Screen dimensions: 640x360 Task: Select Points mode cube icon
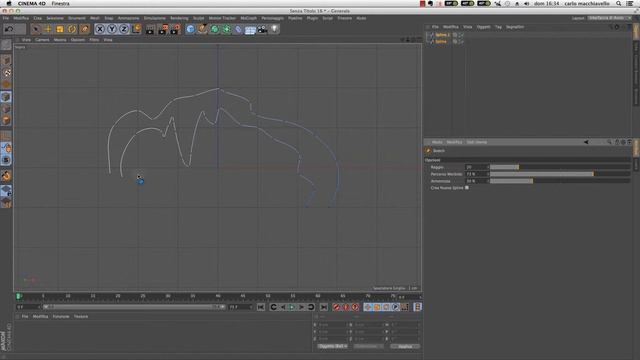point(6,97)
